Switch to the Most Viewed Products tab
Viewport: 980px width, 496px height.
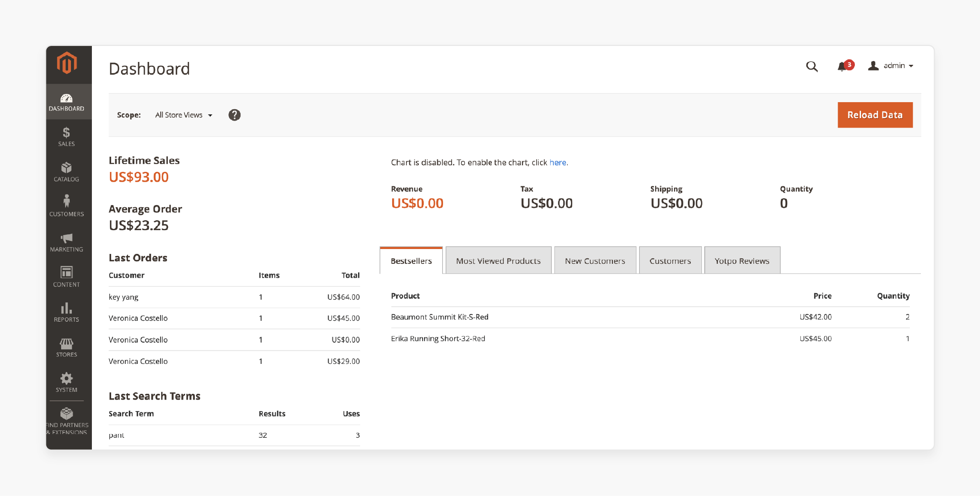point(498,261)
